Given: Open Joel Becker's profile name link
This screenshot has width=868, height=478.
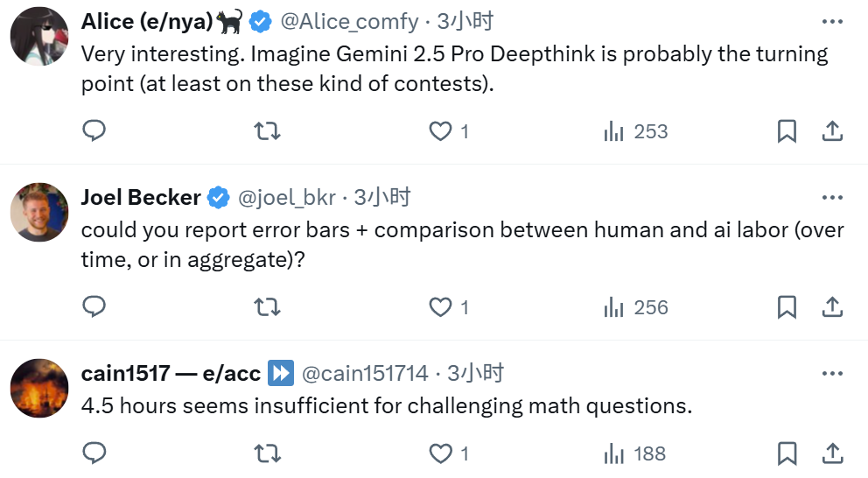Looking at the screenshot, I should [141, 198].
